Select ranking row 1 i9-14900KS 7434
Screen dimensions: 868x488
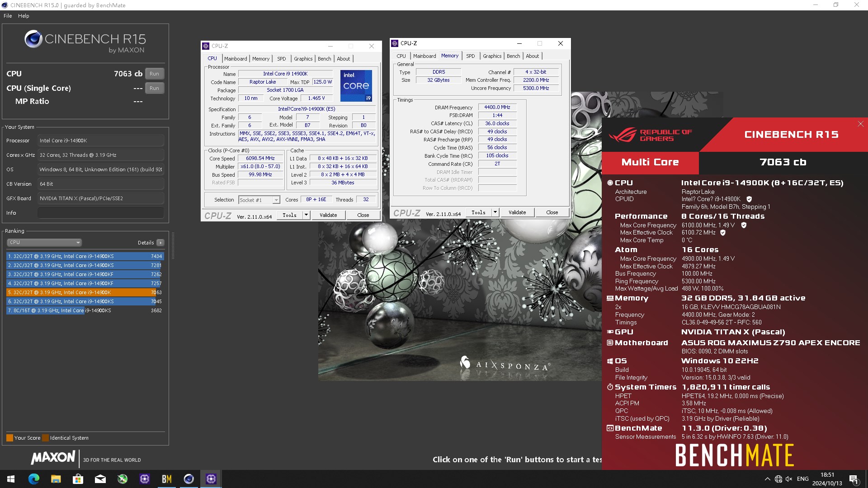click(85, 256)
